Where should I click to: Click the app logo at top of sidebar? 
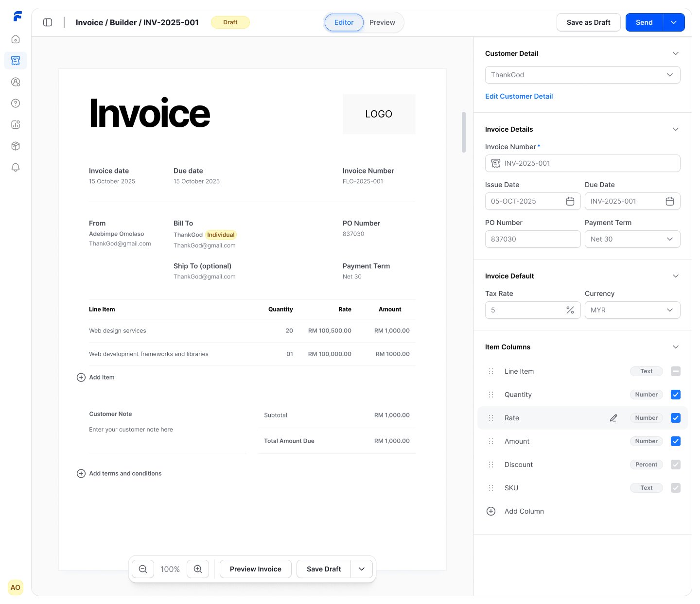pos(17,17)
